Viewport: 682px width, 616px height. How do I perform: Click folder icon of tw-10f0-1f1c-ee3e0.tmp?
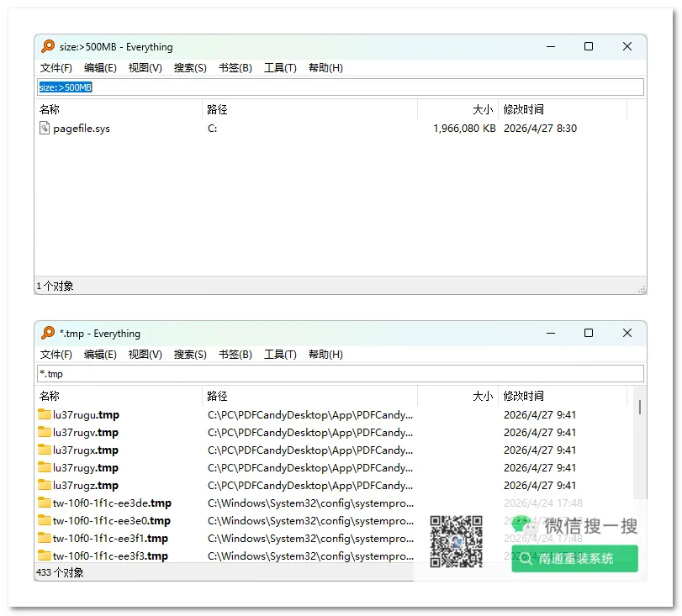point(45,520)
